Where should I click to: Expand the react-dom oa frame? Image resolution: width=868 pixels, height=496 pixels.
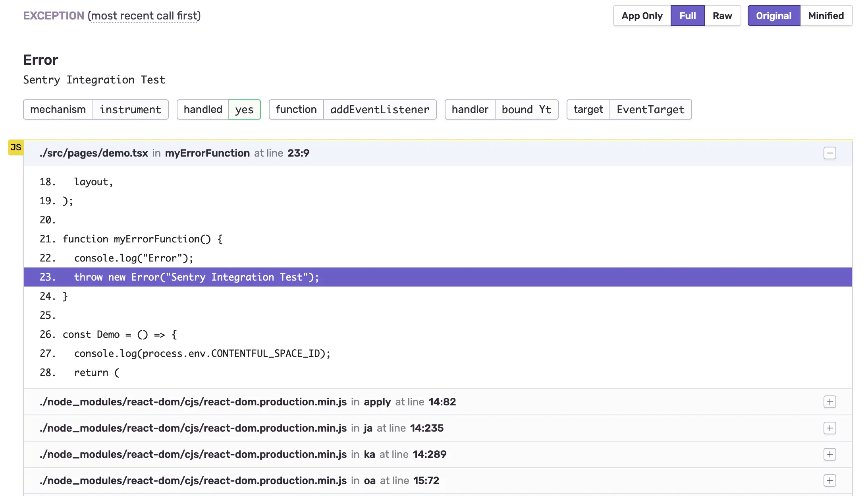[829, 480]
